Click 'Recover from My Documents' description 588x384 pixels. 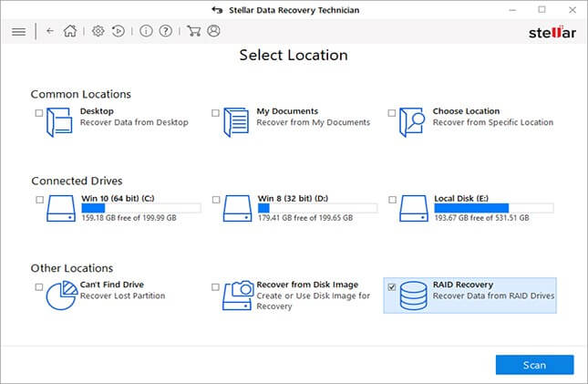click(x=313, y=122)
